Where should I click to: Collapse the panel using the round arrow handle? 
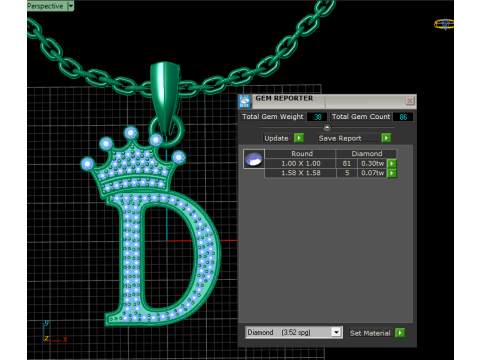(327, 127)
